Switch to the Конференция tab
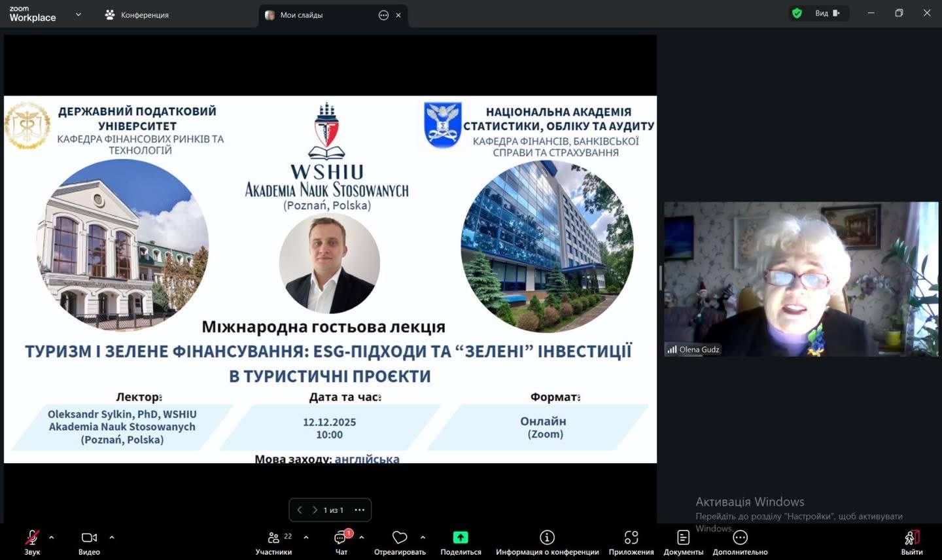Image resolution: width=942 pixels, height=560 pixels. click(x=137, y=14)
